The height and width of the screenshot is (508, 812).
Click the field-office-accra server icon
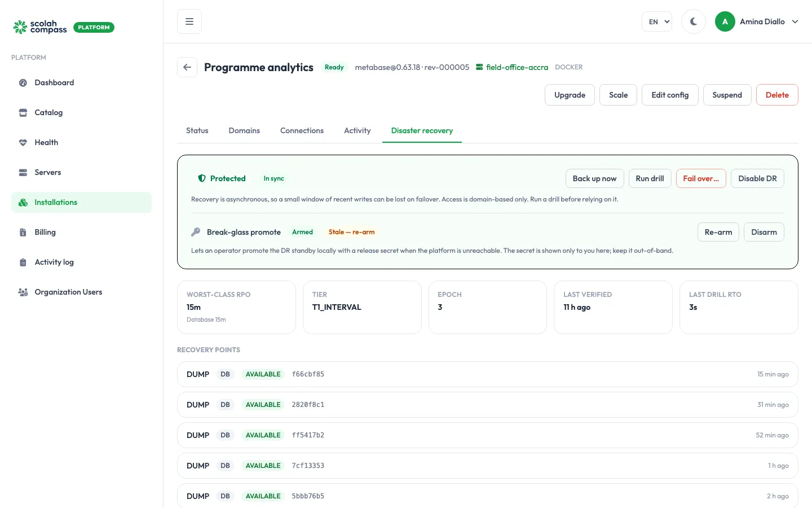(479, 67)
